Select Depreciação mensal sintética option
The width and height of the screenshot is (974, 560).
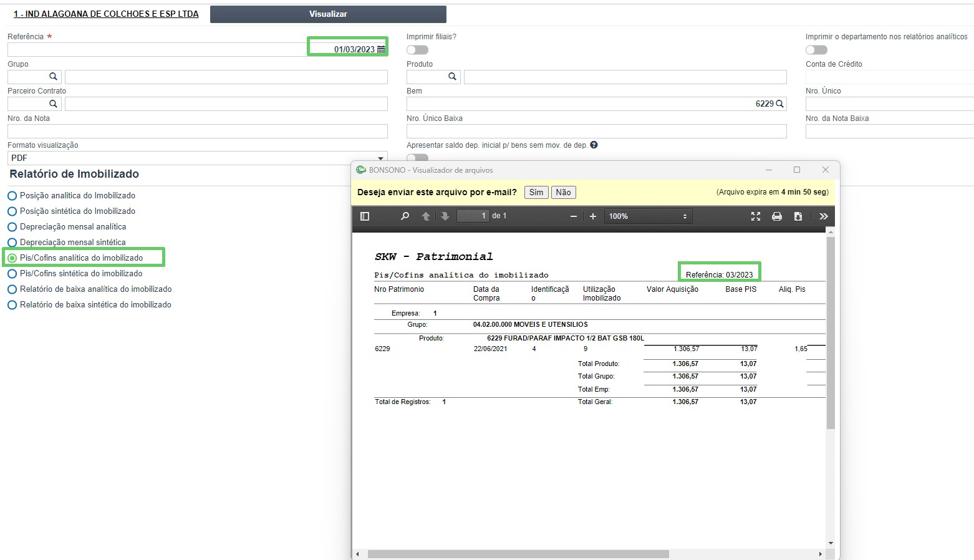click(x=12, y=243)
